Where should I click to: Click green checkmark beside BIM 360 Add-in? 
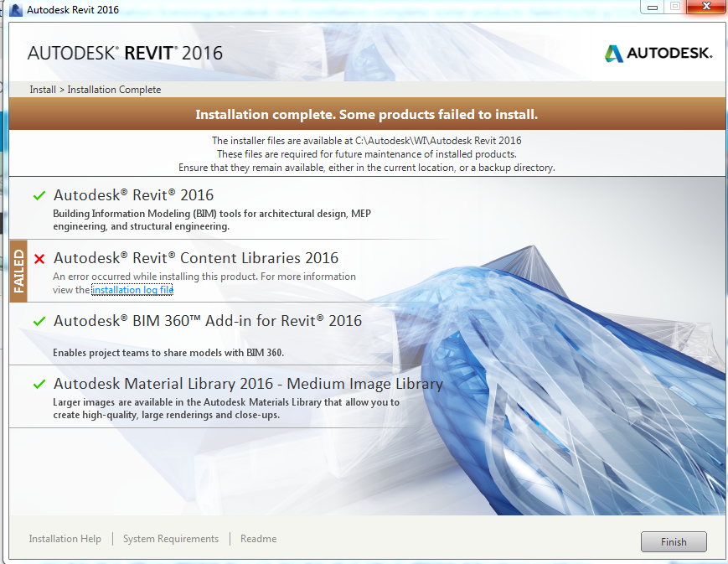pos(39,321)
